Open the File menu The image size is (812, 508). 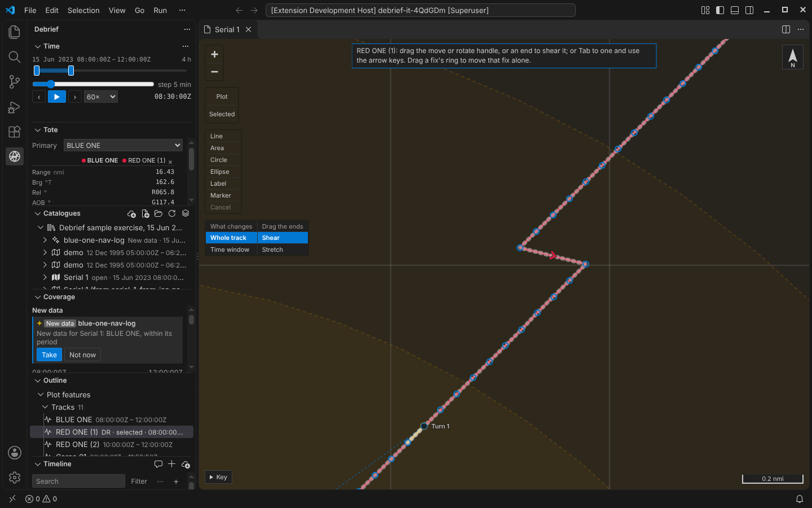(x=30, y=10)
